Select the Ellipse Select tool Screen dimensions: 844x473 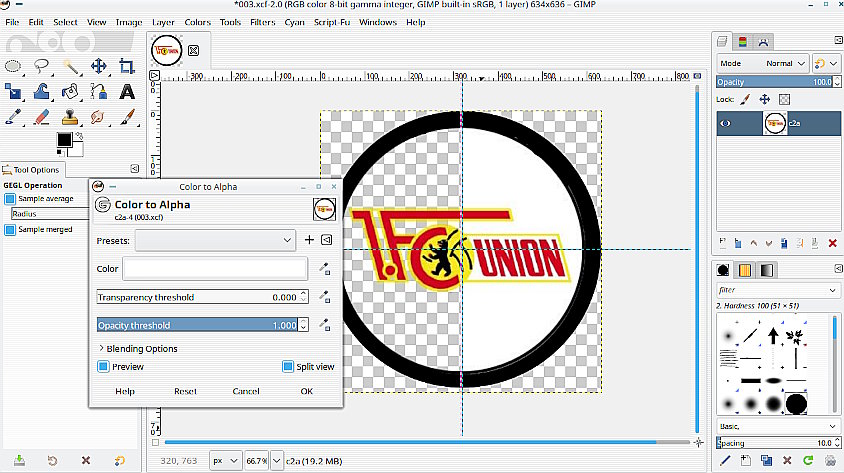coord(13,66)
